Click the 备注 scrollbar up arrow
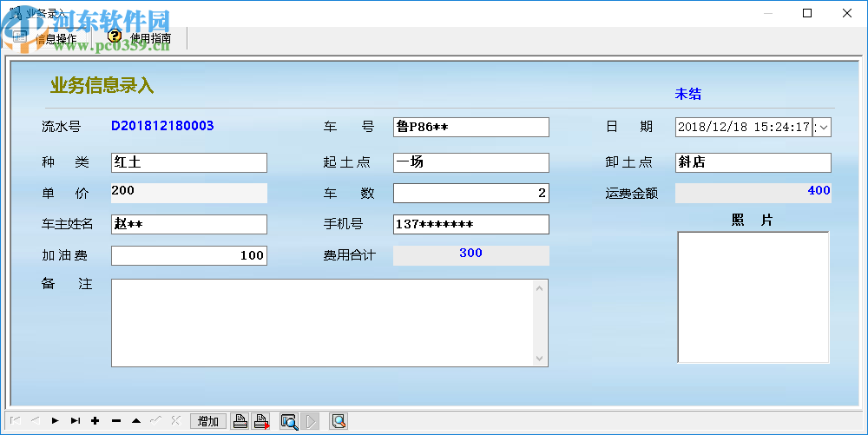Viewport: 868px width, 435px height. coord(540,287)
